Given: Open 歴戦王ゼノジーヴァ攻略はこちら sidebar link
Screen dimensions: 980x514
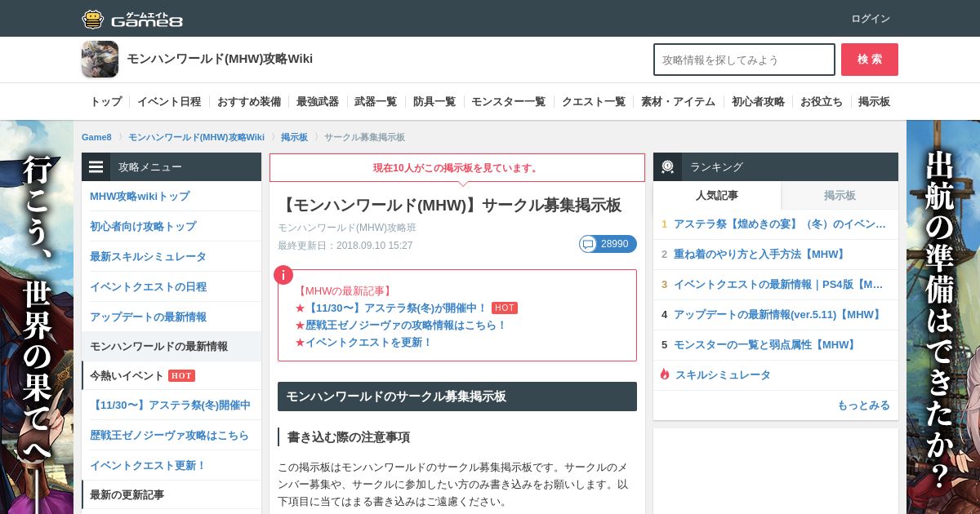Looking at the screenshot, I should coord(171,435).
